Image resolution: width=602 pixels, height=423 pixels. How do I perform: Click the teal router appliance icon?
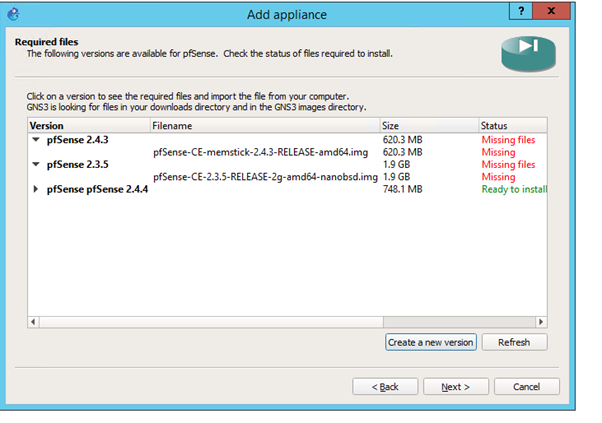click(528, 54)
